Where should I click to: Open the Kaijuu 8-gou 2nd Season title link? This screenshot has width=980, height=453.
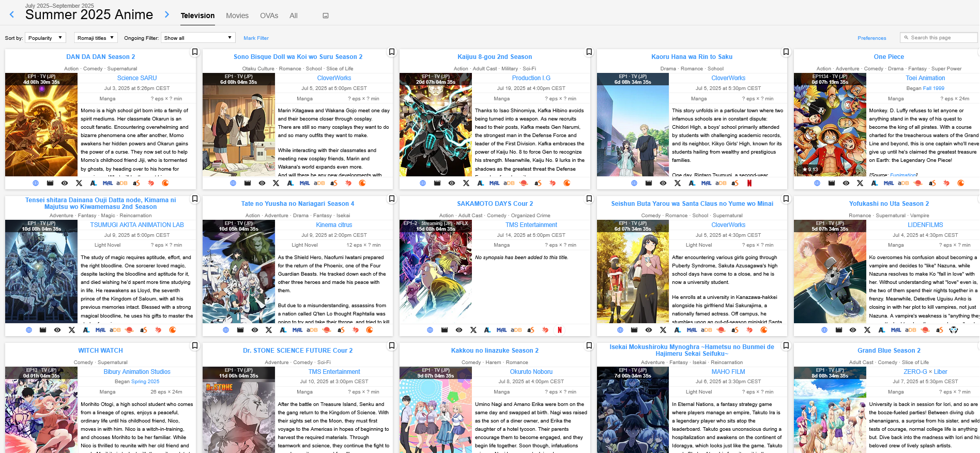[x=495, y=57]
